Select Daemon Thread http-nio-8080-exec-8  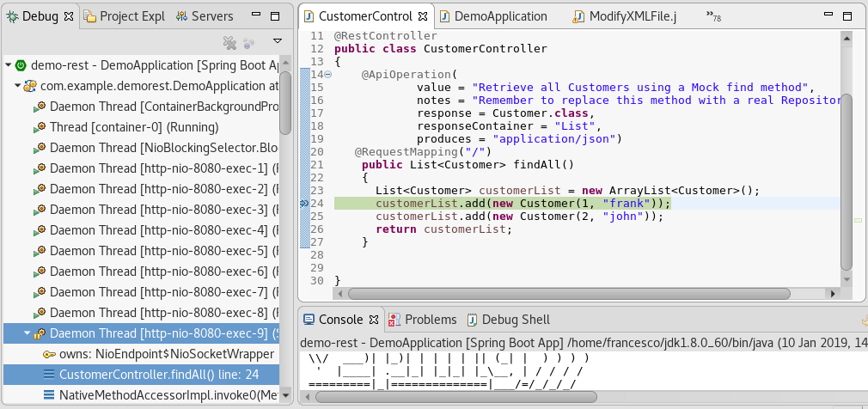pos(155,312)
